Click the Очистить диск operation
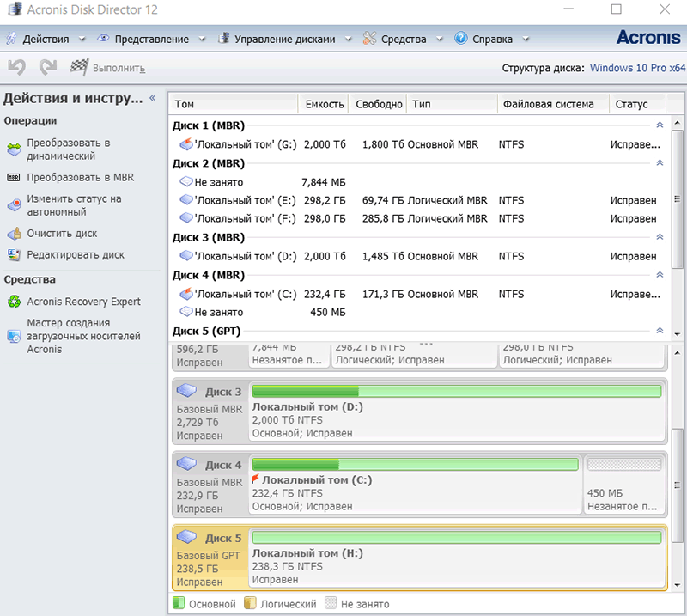This screenshot has height=616, width=687. [x=62, y=233]
